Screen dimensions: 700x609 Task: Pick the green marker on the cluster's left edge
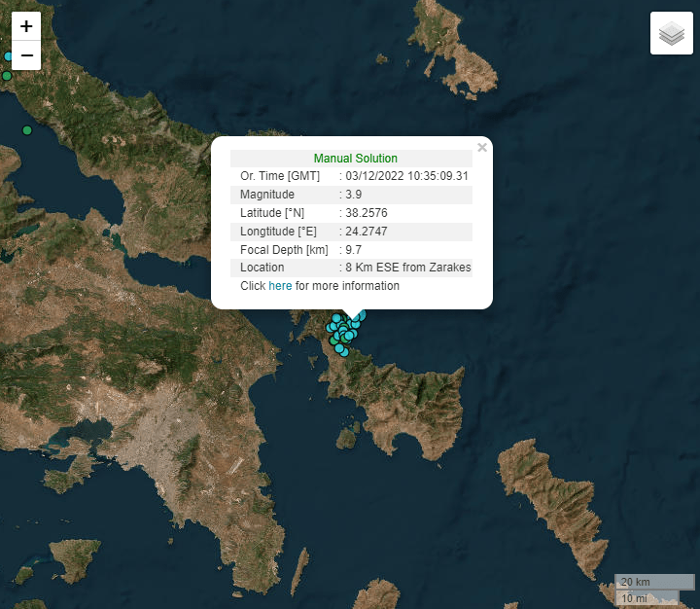click(x=332, y=340)
